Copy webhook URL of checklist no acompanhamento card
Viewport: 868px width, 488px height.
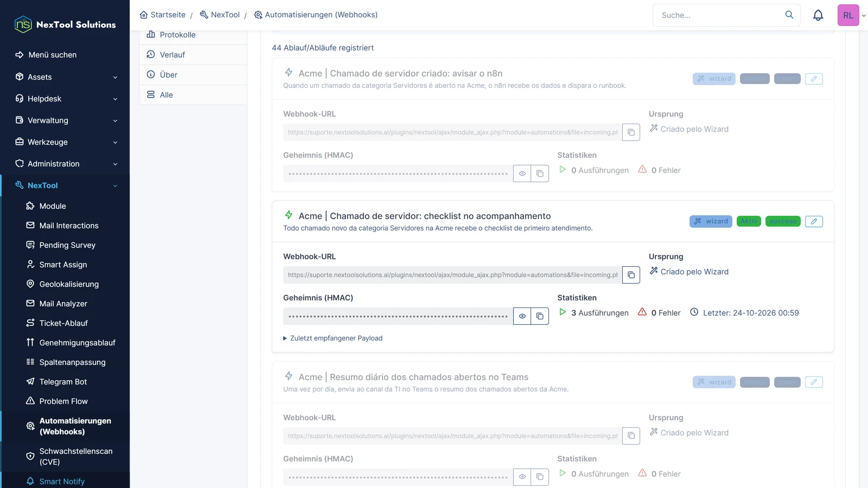click(631, 275)
